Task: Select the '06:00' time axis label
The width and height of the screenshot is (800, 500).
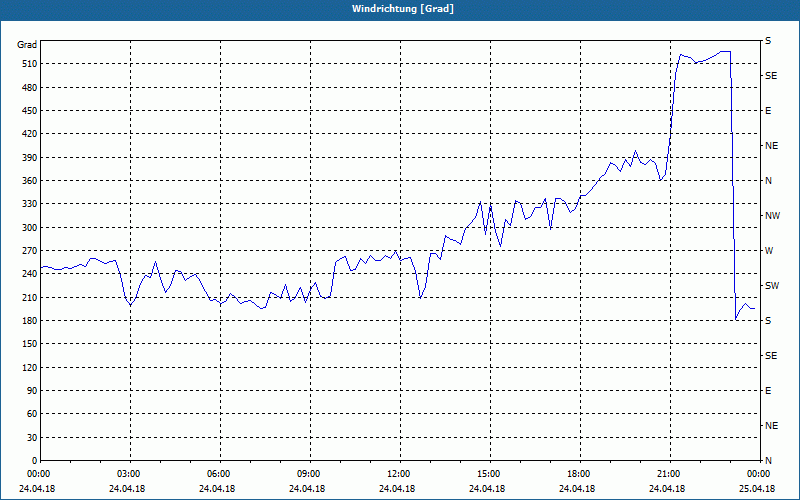Action: tap(220, 474)
